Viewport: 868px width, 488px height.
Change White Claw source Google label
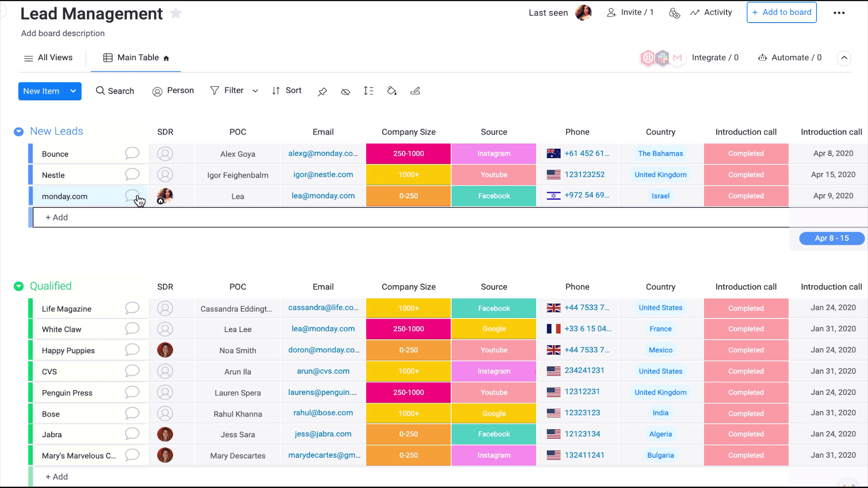[x=494, y=329]
